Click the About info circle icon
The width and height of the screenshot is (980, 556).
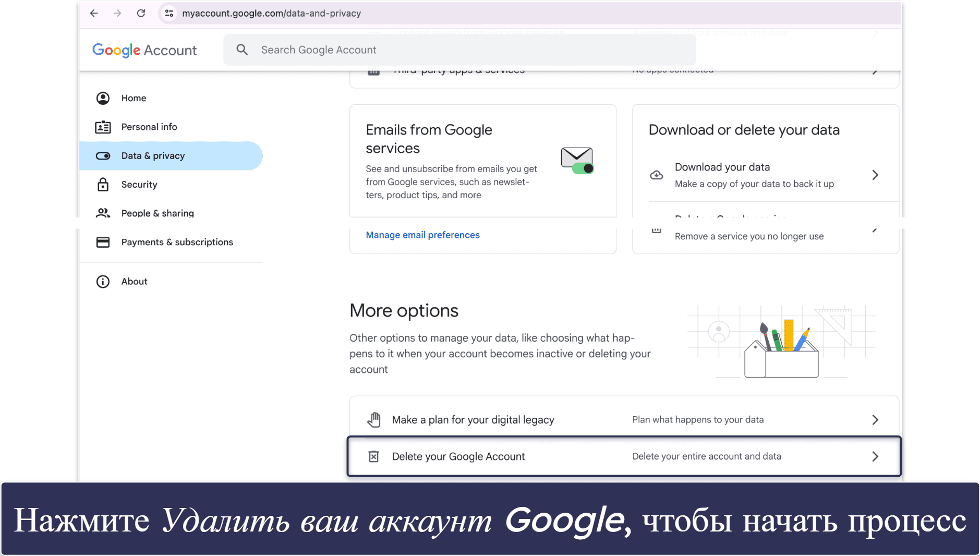103,282
